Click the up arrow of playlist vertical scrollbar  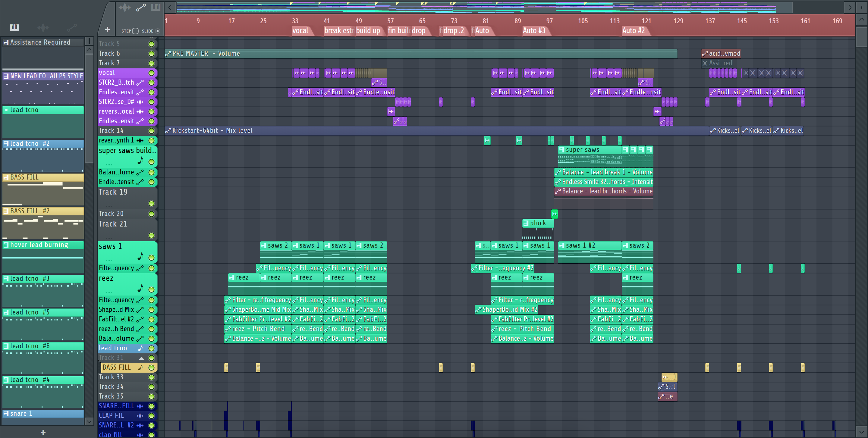861,19
